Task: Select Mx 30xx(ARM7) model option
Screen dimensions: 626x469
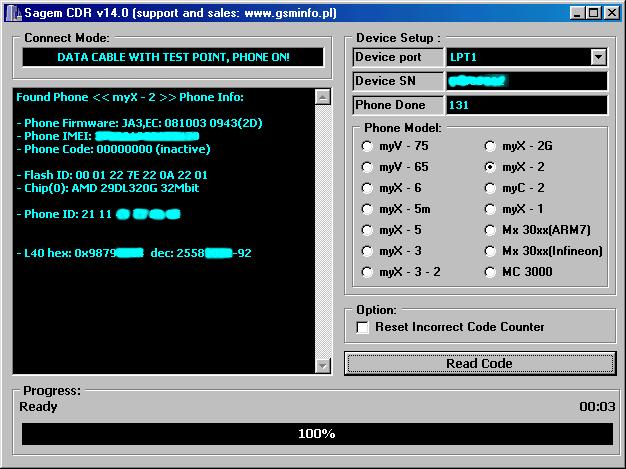Action: coord(490,230)
